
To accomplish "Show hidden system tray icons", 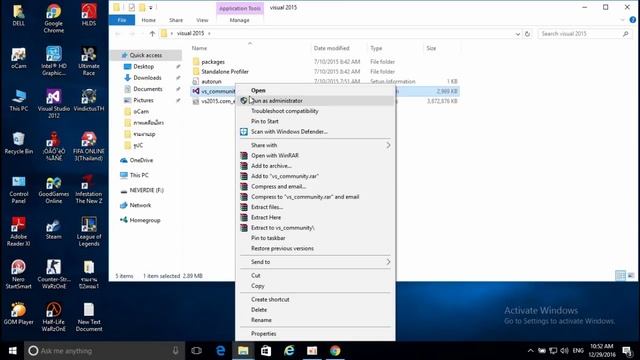I will pos(530,351).
